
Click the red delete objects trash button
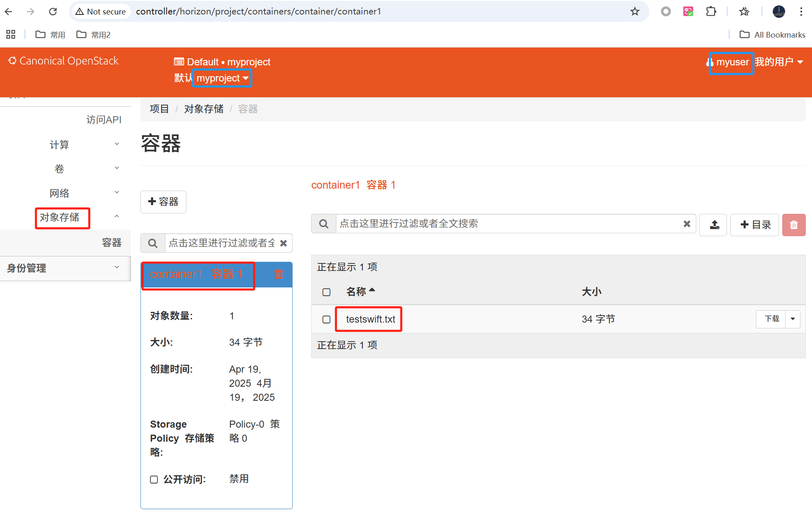[x=793, y=225]
